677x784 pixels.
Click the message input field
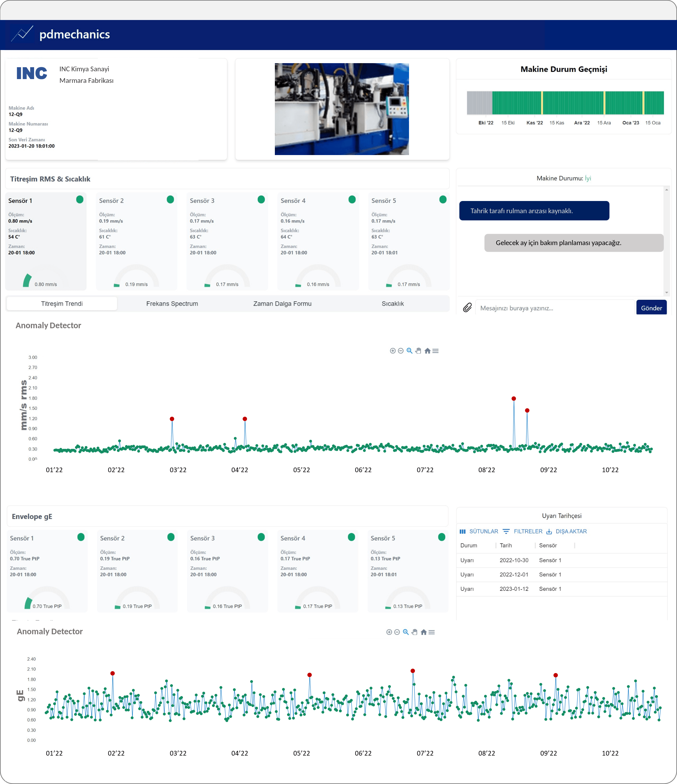(x=554, y=308)
